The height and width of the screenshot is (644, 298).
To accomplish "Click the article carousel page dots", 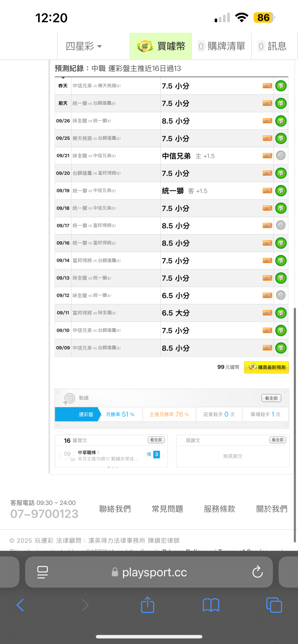I will click(x=113, y=467).
